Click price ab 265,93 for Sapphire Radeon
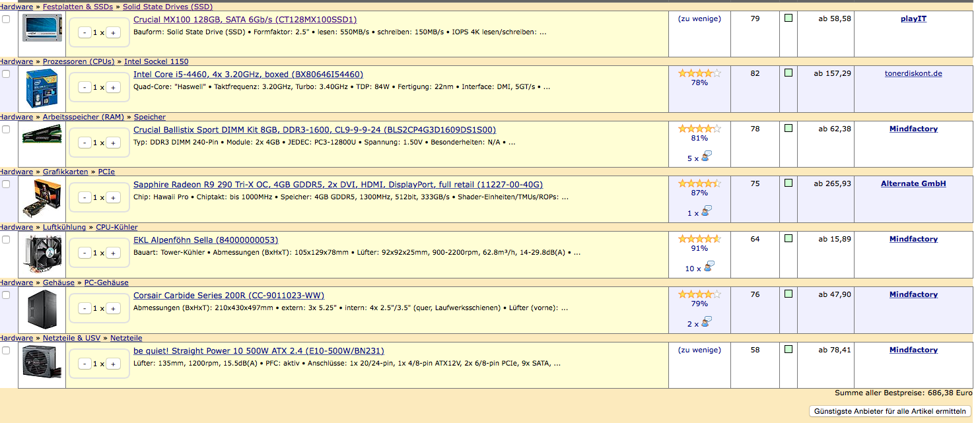 (832, 183)
